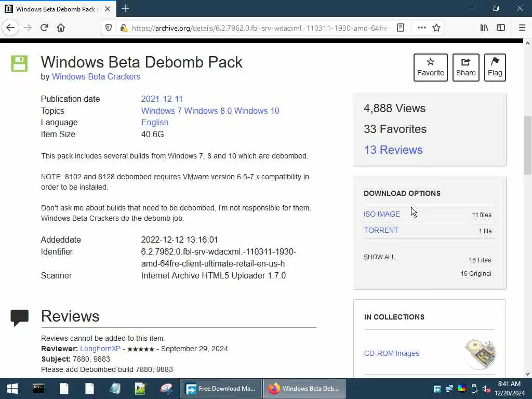Click the CD-ROM Images collection thumbnail
Viewport: 532px width, 399px height.
click(480, 354)
